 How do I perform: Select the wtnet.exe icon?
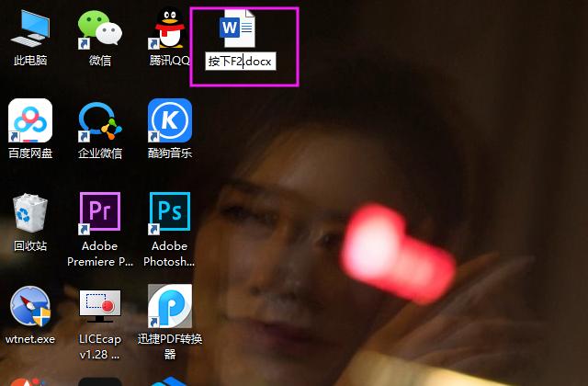[30, 306]
